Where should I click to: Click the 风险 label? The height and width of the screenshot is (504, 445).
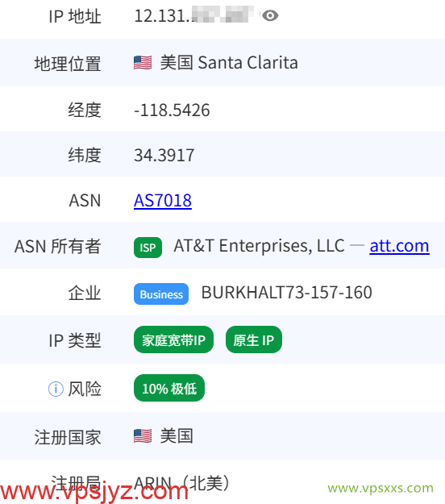click(x=85, y=389)
